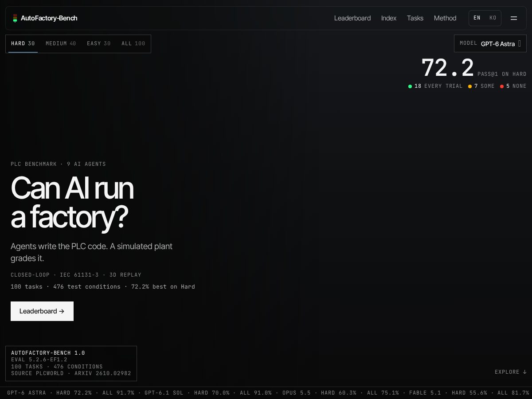The image size is (532, 399).
Task: Click SOURCE PLCWORLD · ARXIV 2610.02982 line
Action: click(x=71, y=373)
